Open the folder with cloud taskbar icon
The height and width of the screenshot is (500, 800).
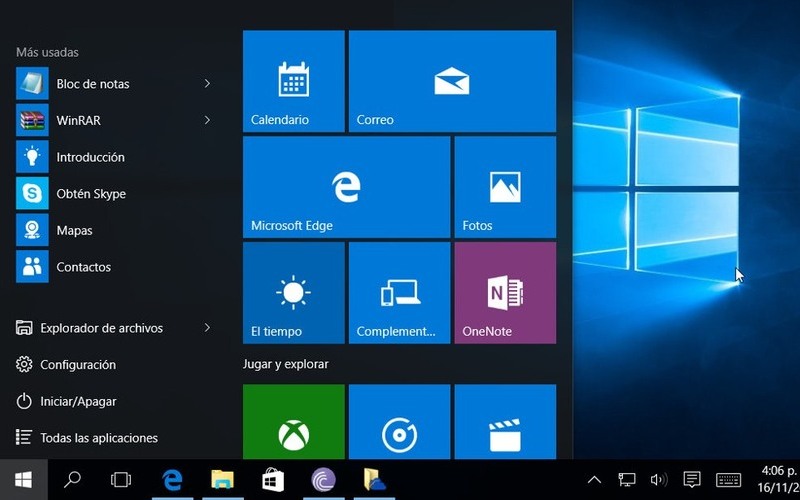[374, 480]
